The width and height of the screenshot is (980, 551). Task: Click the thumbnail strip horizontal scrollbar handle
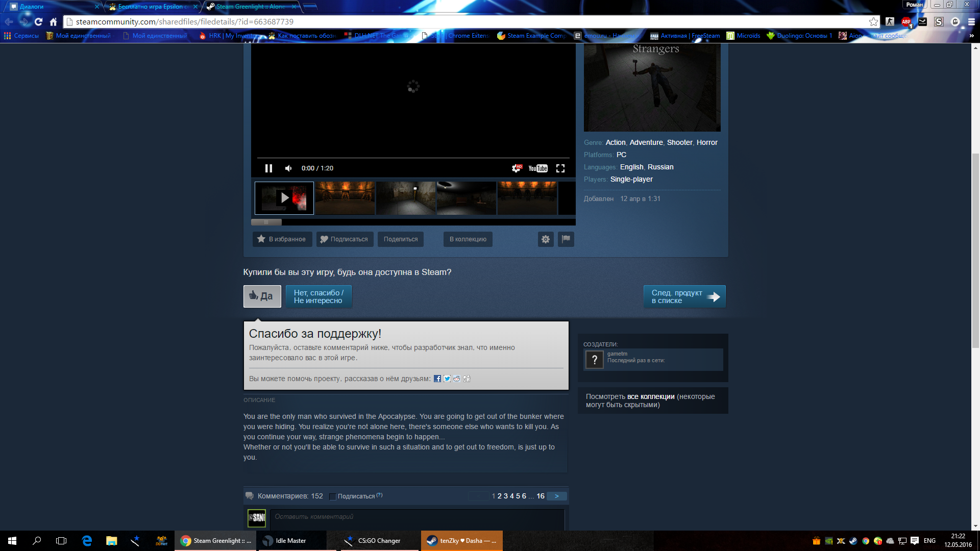(x=266, y=222)
